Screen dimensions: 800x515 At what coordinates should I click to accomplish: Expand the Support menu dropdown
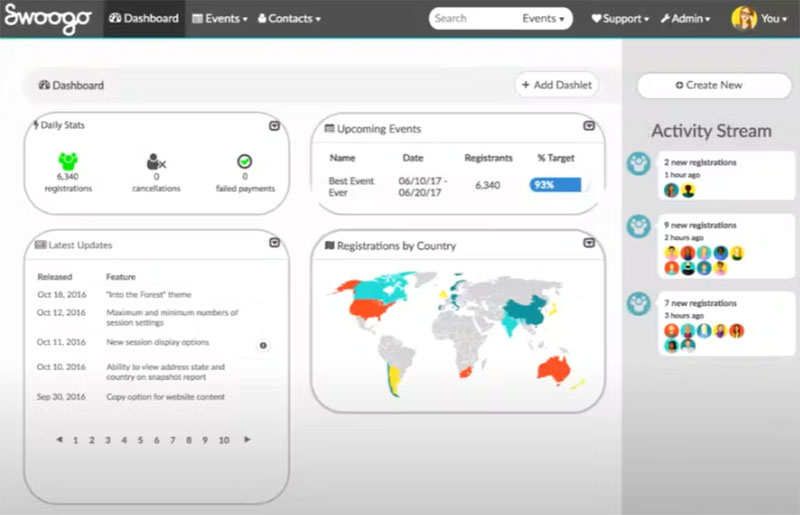(620, 19)
